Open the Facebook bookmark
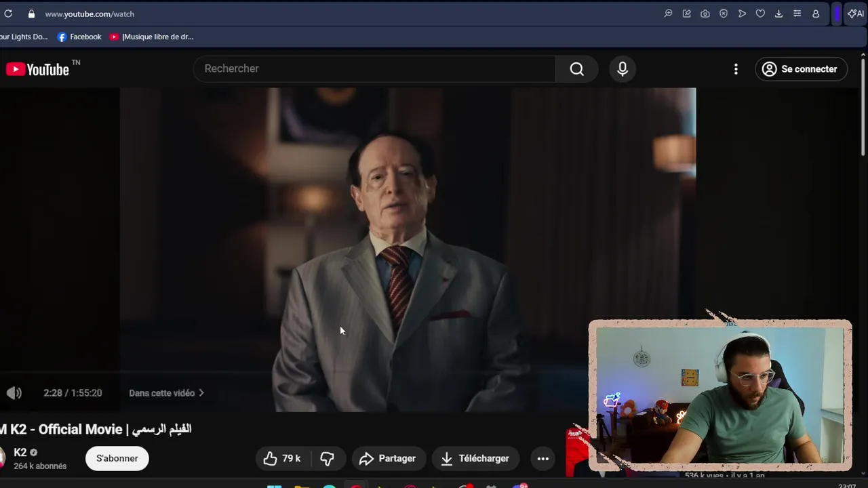 (79, 37)
